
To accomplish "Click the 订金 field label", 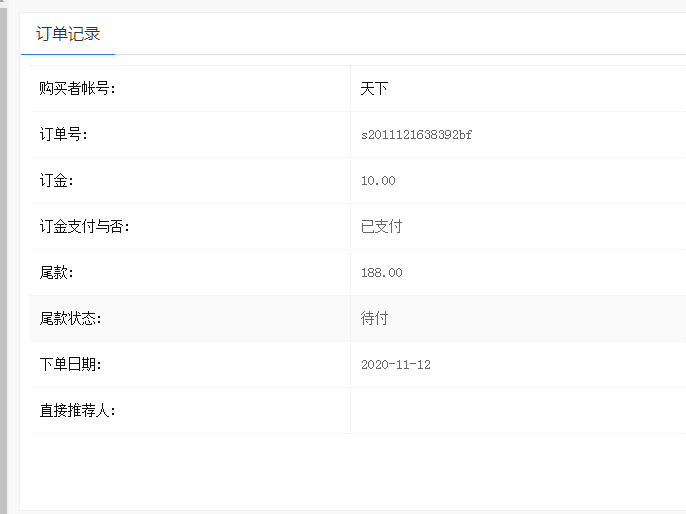I will click(x=57, y=181).
